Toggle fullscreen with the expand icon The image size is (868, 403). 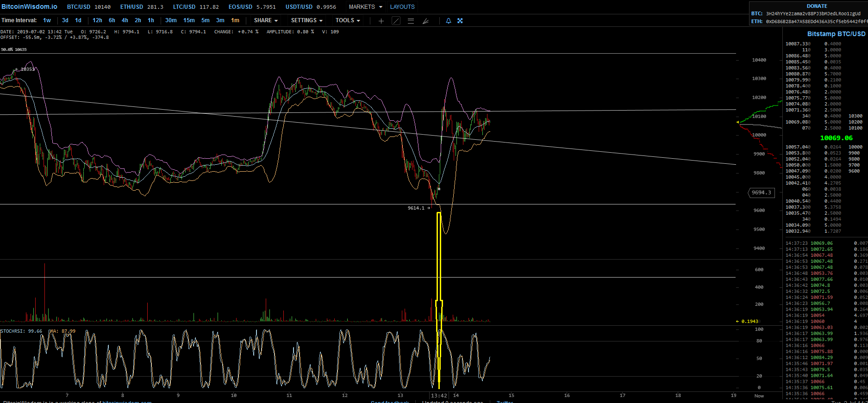point(460,21)
